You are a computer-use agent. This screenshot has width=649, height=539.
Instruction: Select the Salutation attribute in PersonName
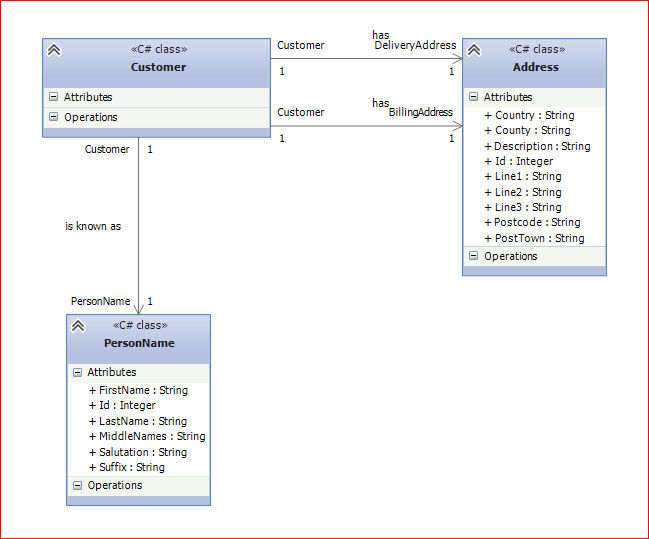(x=138, y=452)
